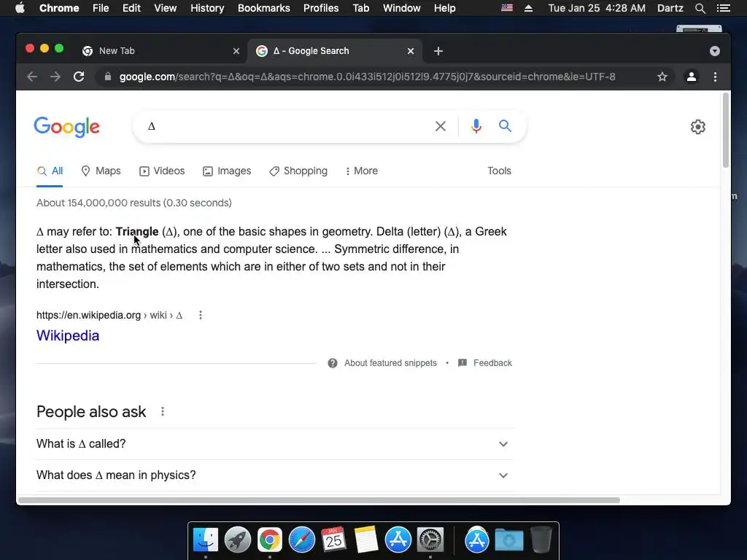
Task: Open Google settings gear icon
Action: point(698,127)
